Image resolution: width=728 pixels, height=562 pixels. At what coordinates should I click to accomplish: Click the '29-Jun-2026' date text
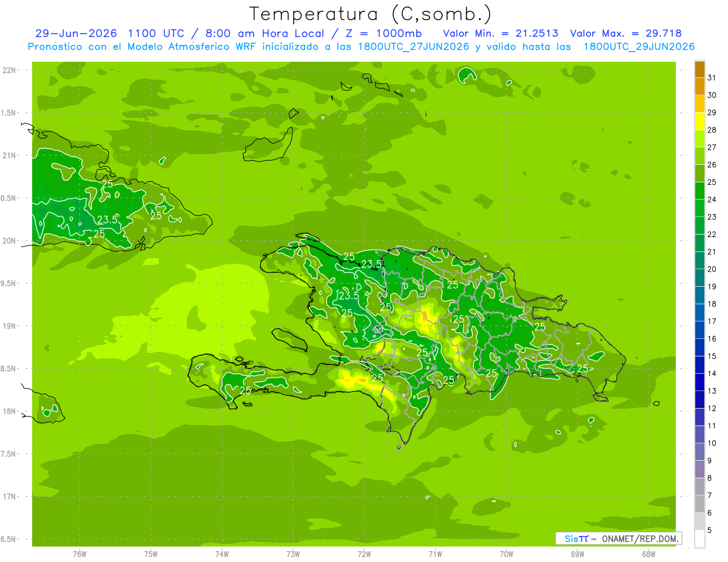tap(76, 33)
